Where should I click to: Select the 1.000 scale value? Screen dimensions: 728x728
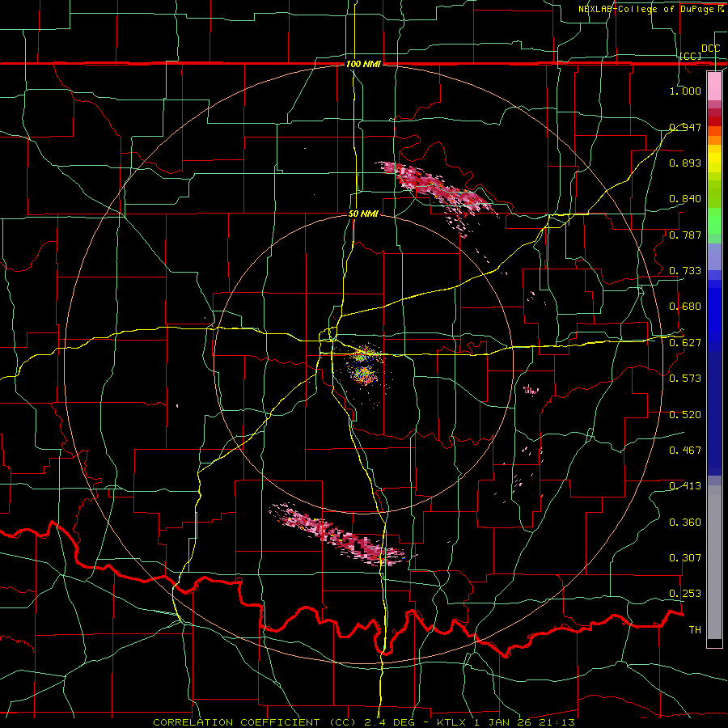coord(685,91)
